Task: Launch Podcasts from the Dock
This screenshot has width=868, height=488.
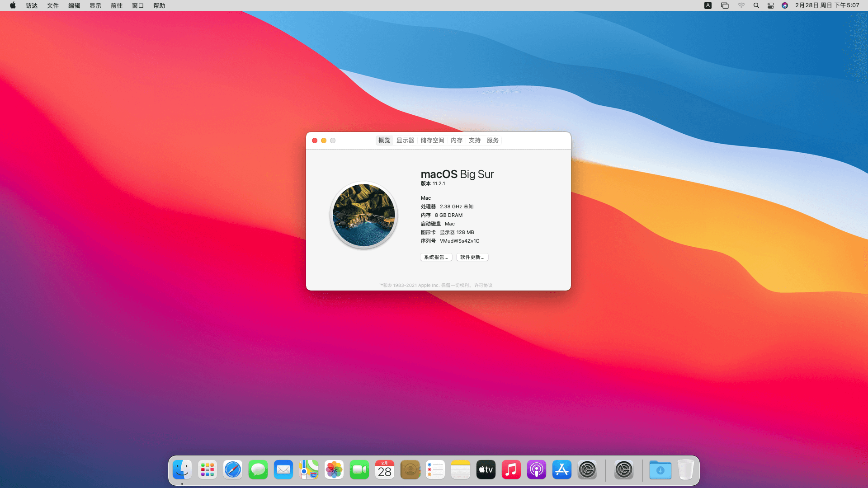Action: coord(537,470)
